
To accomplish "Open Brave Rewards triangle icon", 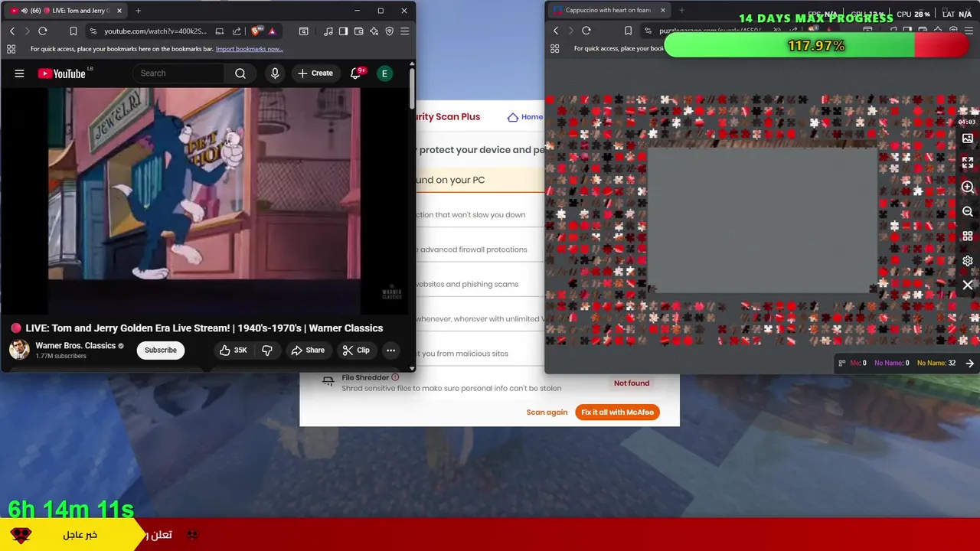I will point(272,31).
